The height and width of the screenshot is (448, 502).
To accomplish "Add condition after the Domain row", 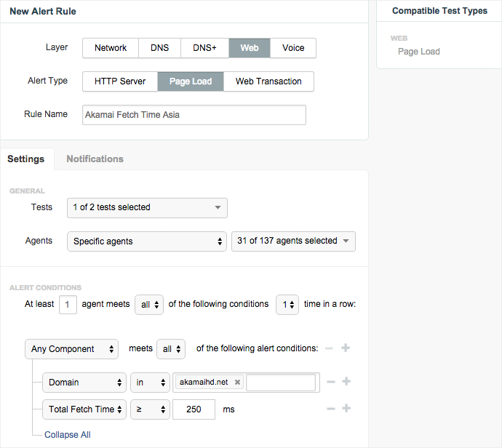I will (x=346, y=382).
